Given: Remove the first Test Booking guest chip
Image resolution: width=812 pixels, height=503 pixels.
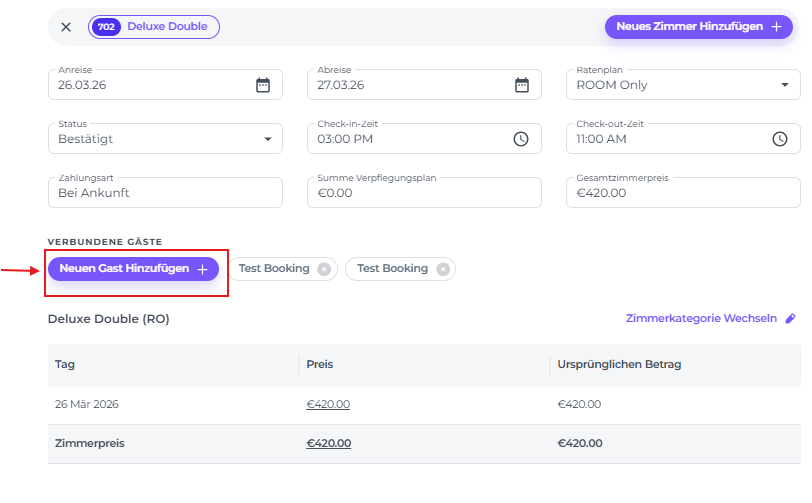Looking at the screenshot, I should [x=323, y=269].
